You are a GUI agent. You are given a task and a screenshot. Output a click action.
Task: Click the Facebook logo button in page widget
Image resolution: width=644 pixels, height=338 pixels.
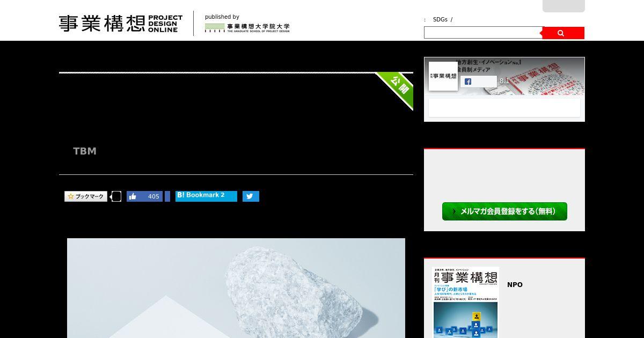click(x=478, y=82)
